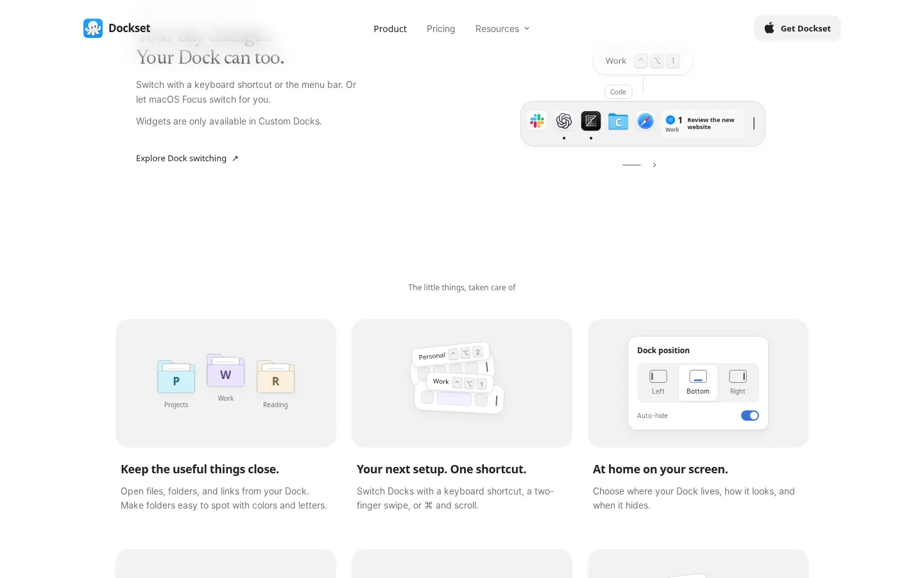Click the Auto-hide label text
The image size is (924, 578).
(x=653, y=416)
